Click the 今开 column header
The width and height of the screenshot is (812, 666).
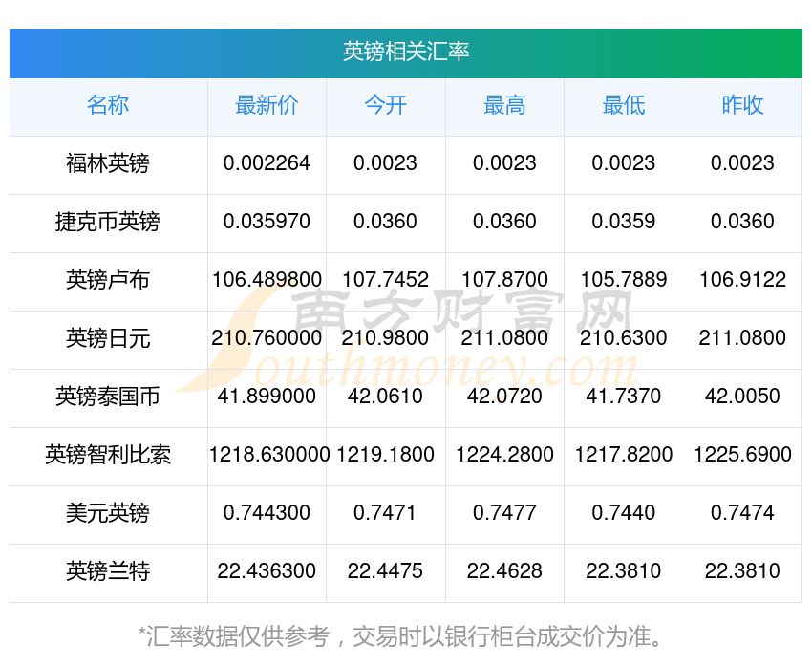point(385,106)
